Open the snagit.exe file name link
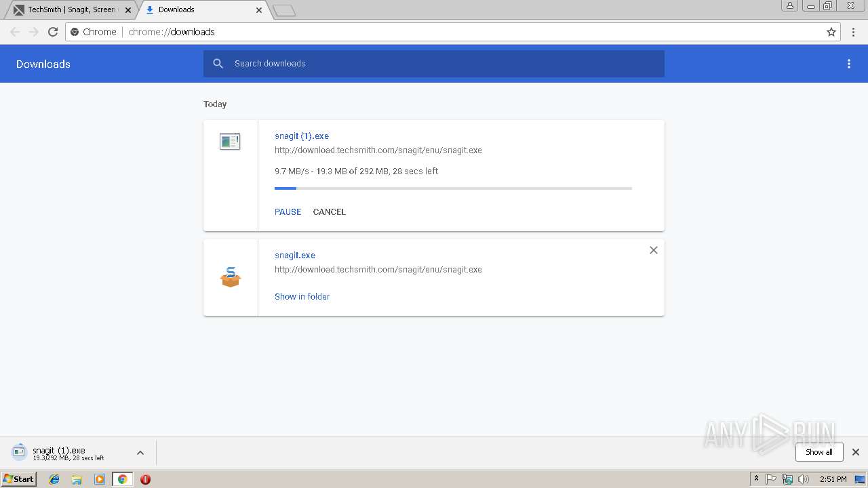The height and width of the screenshot is (488, 868). (x=295, y=256)
